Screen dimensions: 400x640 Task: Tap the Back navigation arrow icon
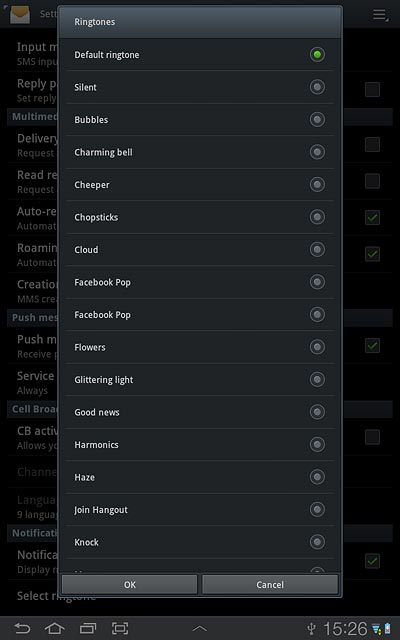(x=22, y=628)
